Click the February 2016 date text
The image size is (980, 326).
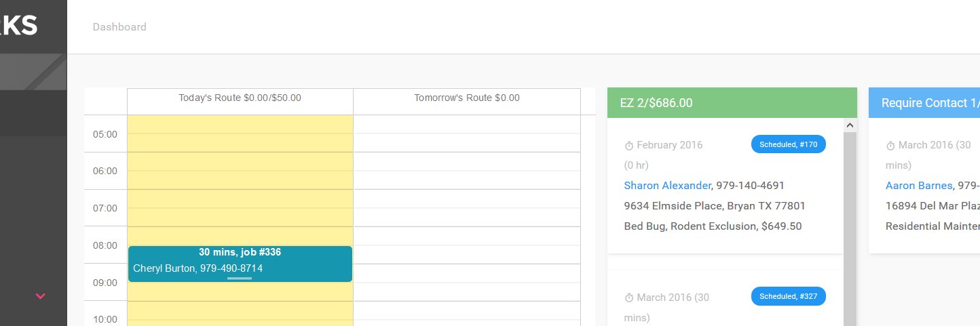click(x=670, y=145)
